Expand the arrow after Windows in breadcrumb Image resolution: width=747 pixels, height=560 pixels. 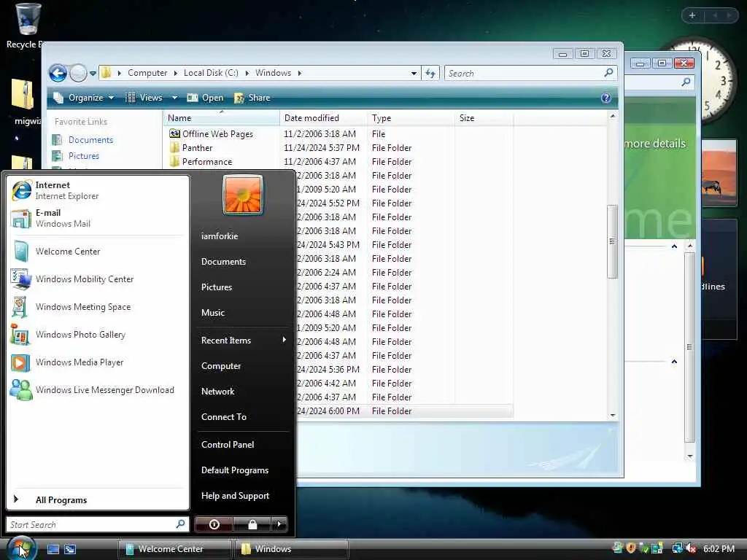tap(300, 73)
